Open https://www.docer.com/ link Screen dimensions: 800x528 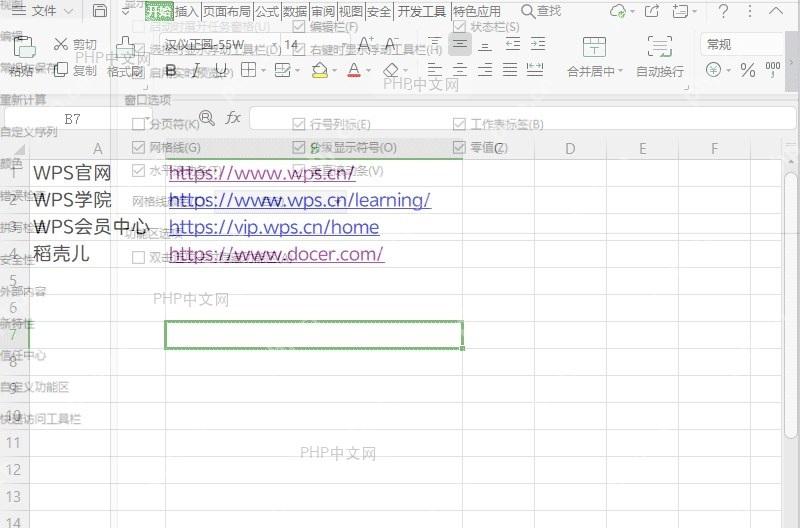[276, 254]
